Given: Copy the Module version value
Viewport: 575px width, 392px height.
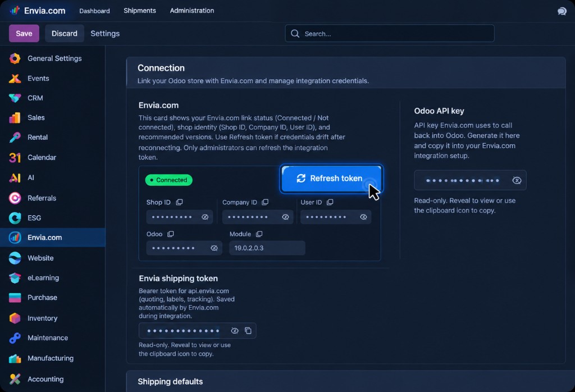Looking at the screenshot, I should coord(259,234).
